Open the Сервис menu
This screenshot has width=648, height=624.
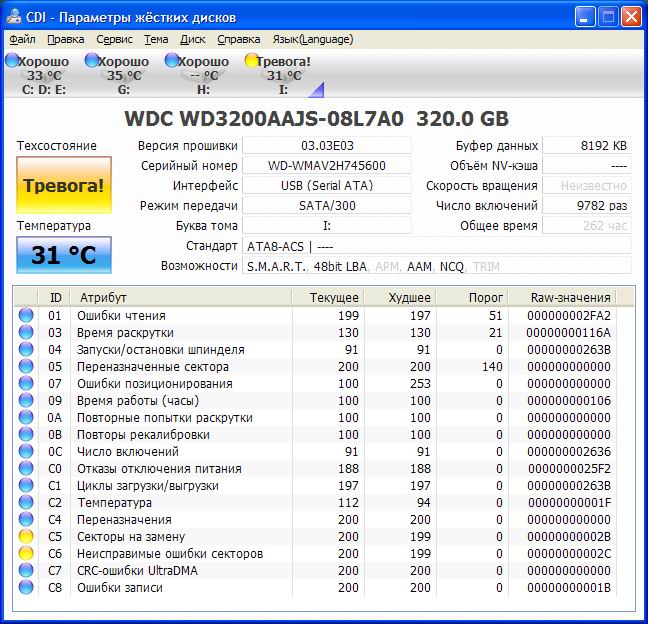[114, 39]
